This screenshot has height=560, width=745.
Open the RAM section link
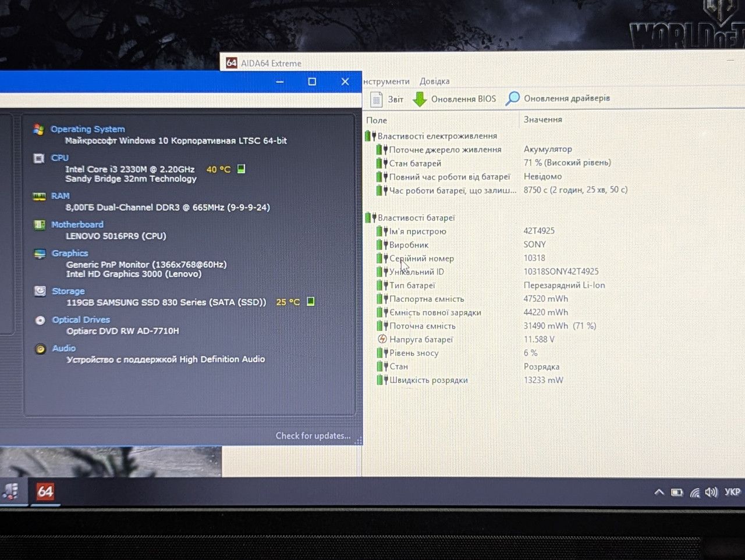(x=60, y=196)
